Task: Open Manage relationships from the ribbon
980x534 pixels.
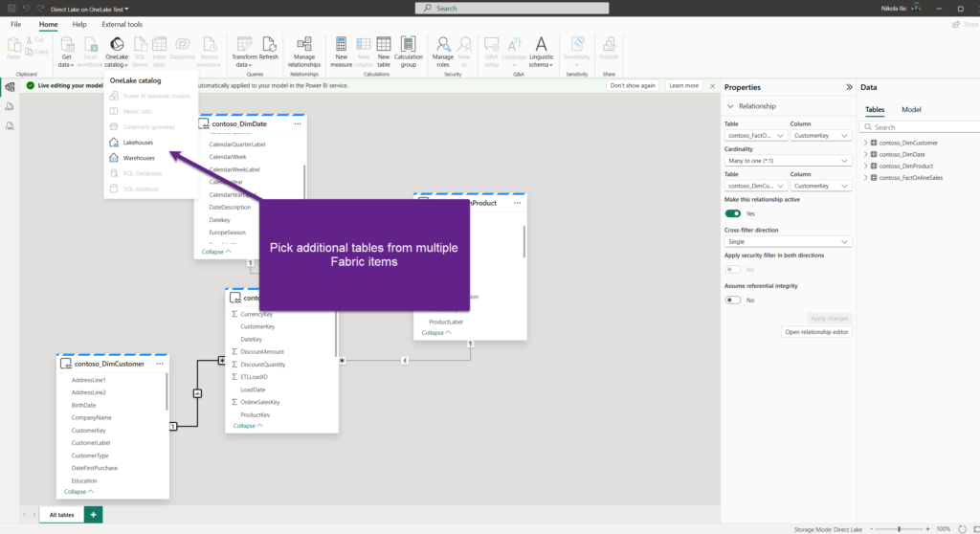Action: point(304,52)
